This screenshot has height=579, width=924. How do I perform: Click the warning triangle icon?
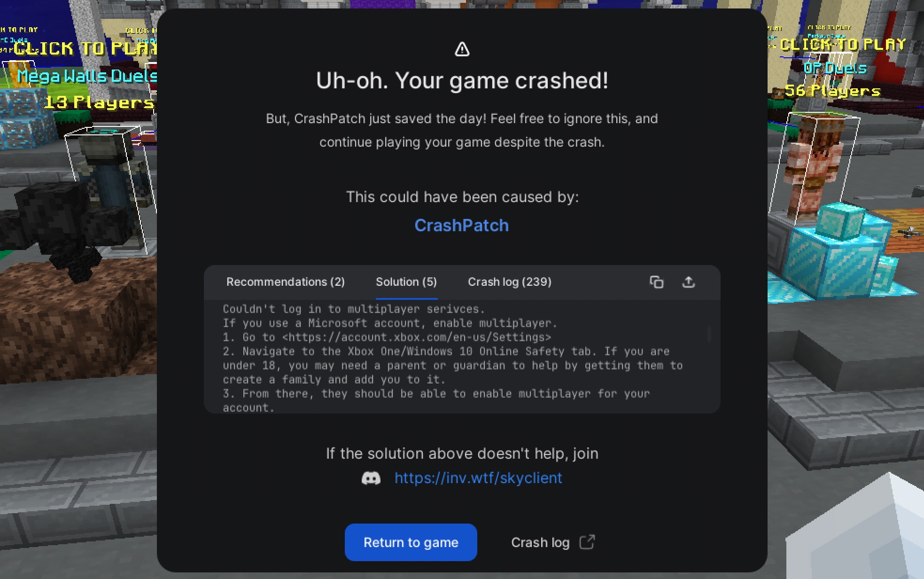(x=462, y=49)
